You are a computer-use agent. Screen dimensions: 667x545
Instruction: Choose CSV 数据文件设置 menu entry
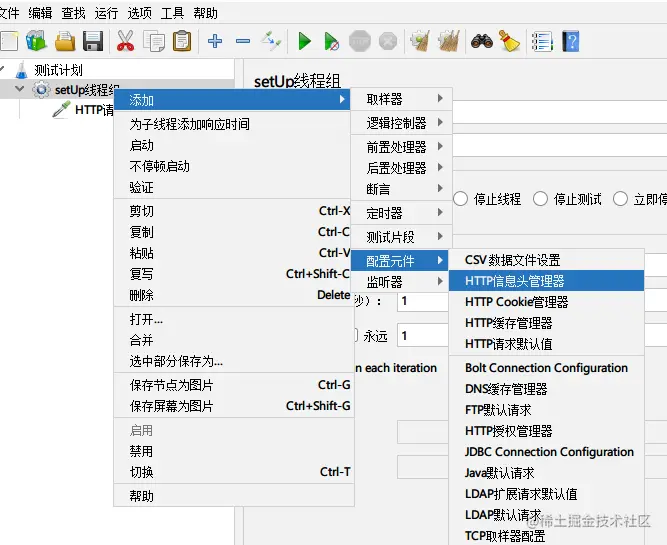point(547,260)
